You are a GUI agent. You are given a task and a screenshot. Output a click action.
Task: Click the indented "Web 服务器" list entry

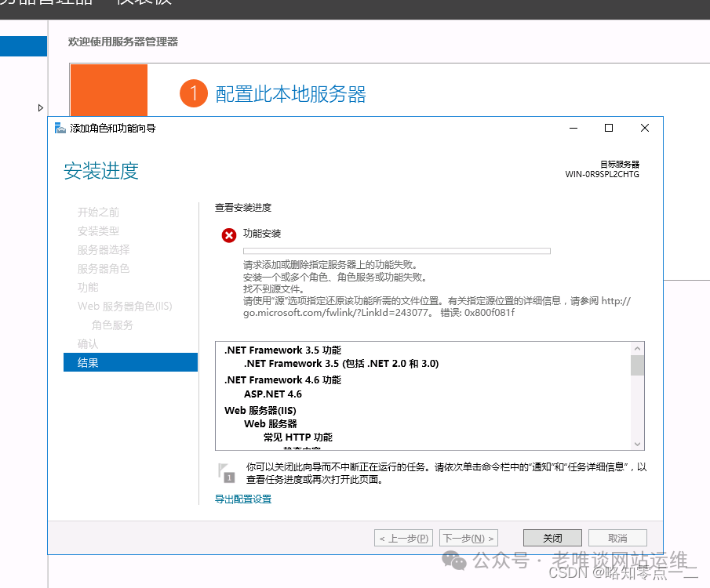[271, 423]
